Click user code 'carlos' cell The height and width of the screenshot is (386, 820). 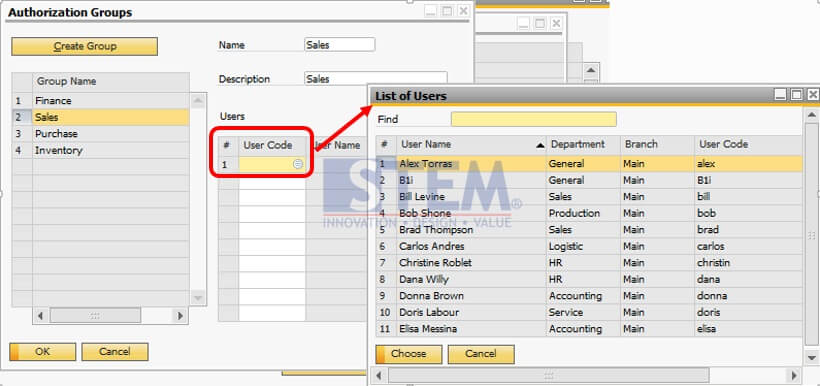[748, 246]
